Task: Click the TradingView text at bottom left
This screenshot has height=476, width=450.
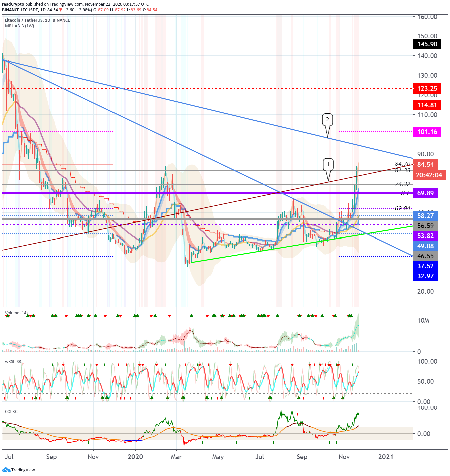Action: pyautogui.click(x=23, y=470)
